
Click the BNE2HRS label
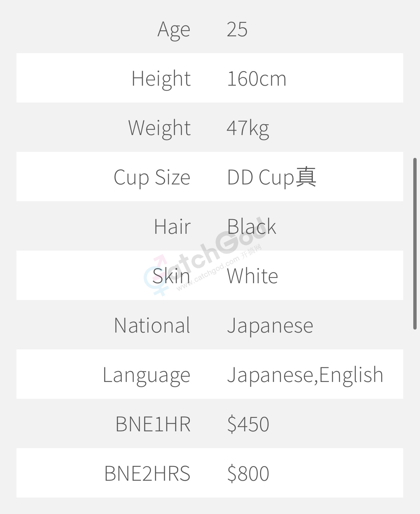147,474
